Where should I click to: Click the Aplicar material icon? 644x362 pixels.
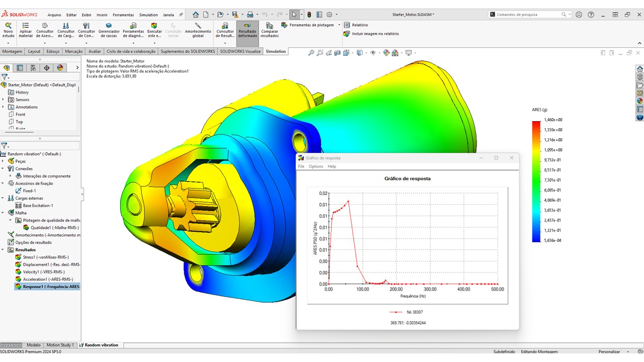[26, 25]
